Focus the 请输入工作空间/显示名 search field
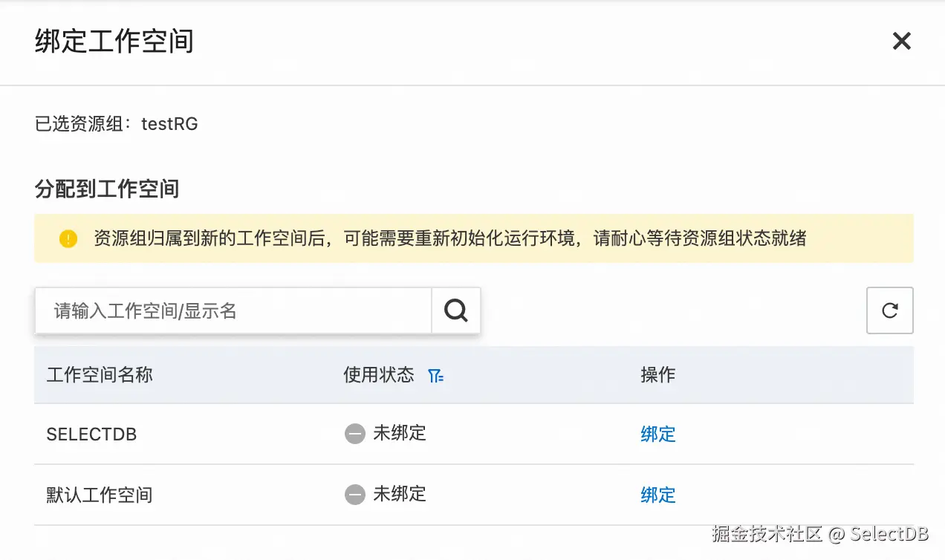 pos(233,310)
